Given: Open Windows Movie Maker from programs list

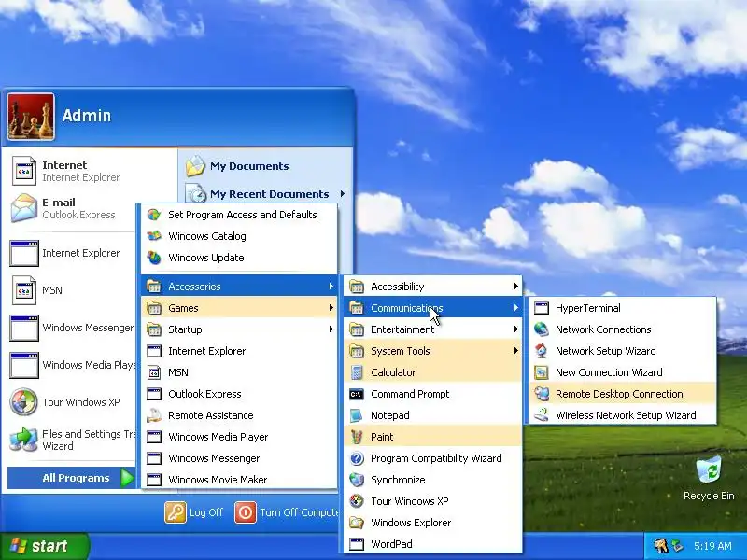Looking at the screenshot, I should pyautogui.click(x=239, y=480).
